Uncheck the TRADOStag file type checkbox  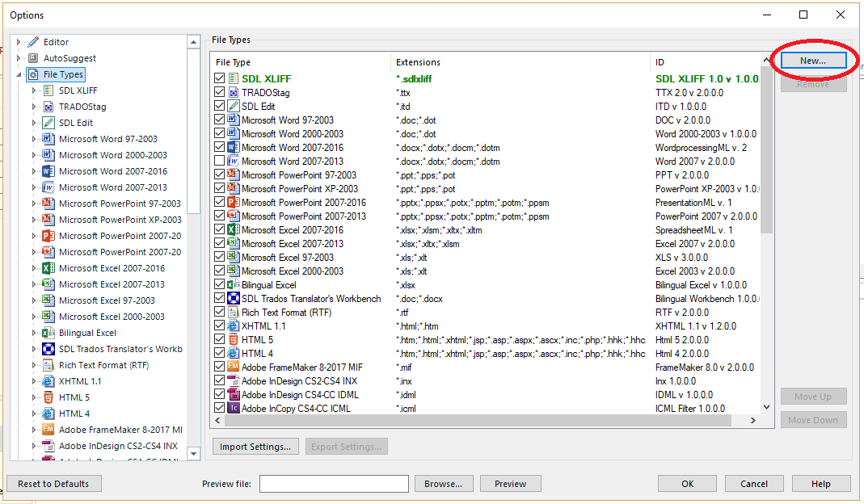pos(219,93)
